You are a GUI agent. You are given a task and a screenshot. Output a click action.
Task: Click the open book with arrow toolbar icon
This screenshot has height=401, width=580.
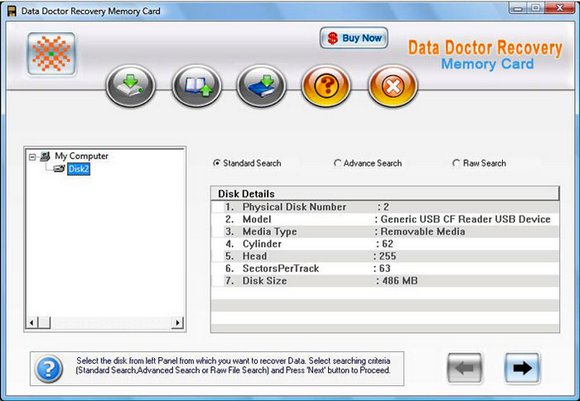197,86
